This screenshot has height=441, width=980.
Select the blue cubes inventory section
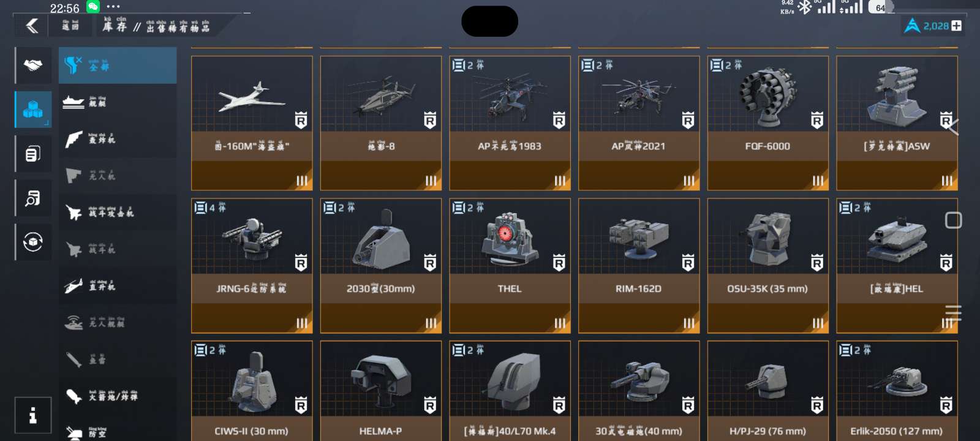point(33,110)
